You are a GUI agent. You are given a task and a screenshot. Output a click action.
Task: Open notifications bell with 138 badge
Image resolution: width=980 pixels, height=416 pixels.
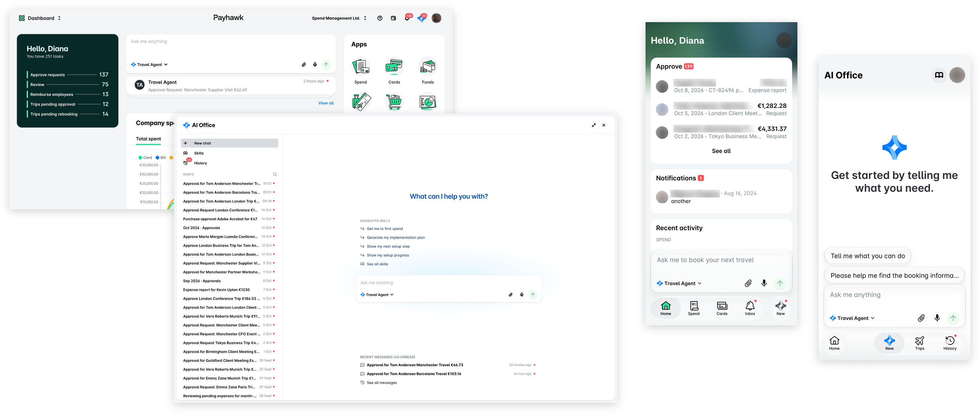[x=407, y=18]
